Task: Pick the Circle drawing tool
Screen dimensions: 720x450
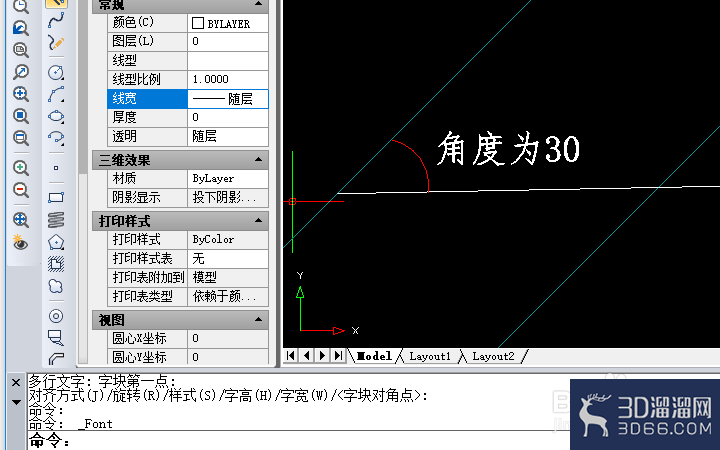Action: 56,72
